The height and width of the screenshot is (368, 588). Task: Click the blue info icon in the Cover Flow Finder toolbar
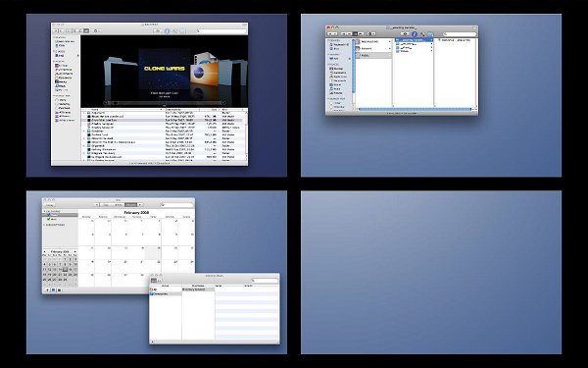coord(168,31)
